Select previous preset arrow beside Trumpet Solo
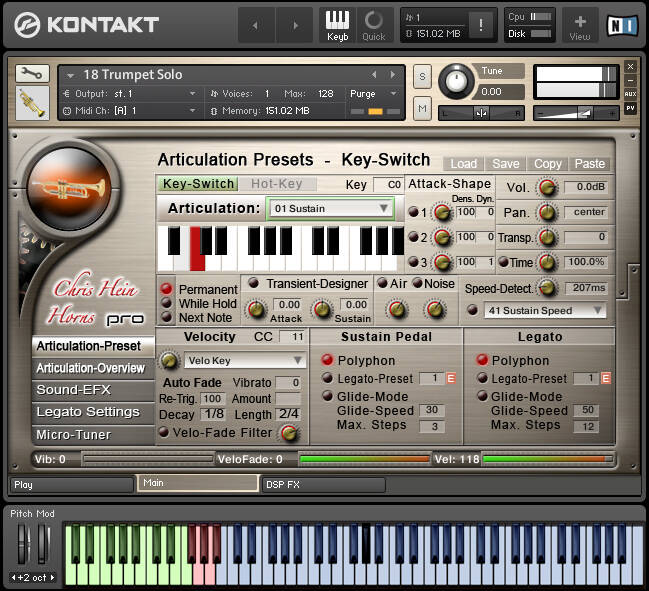This screenshot has width=649, height=591. point(374,74)
